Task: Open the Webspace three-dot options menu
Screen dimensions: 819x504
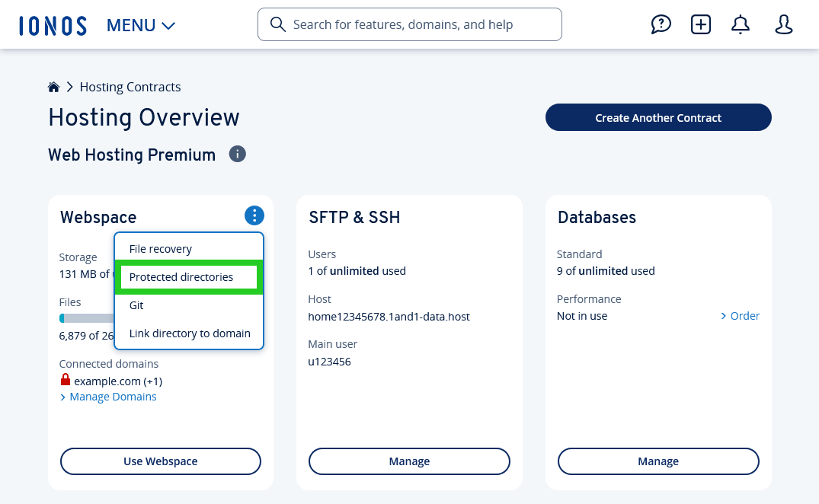Action: (254, 215)
